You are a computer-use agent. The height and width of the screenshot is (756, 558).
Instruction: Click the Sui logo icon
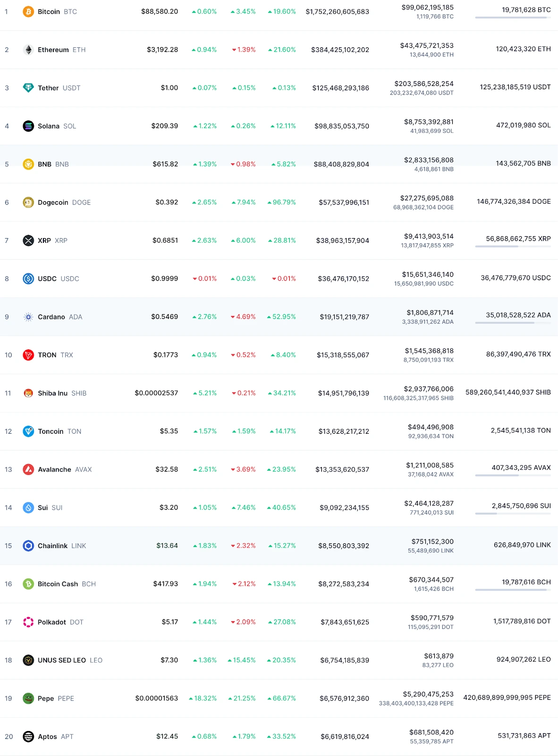(x=28, y=507)
